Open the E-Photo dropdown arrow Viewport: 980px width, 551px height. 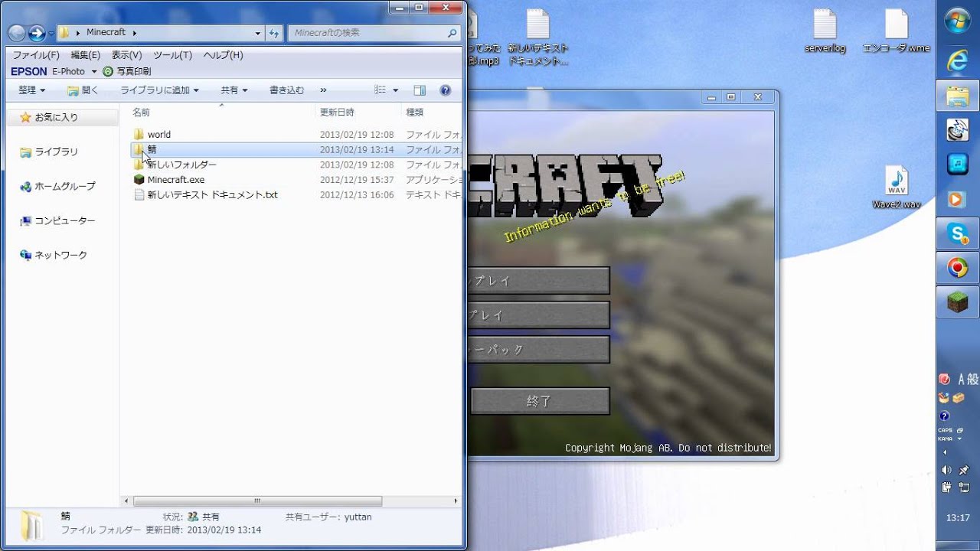click(94, 71)
